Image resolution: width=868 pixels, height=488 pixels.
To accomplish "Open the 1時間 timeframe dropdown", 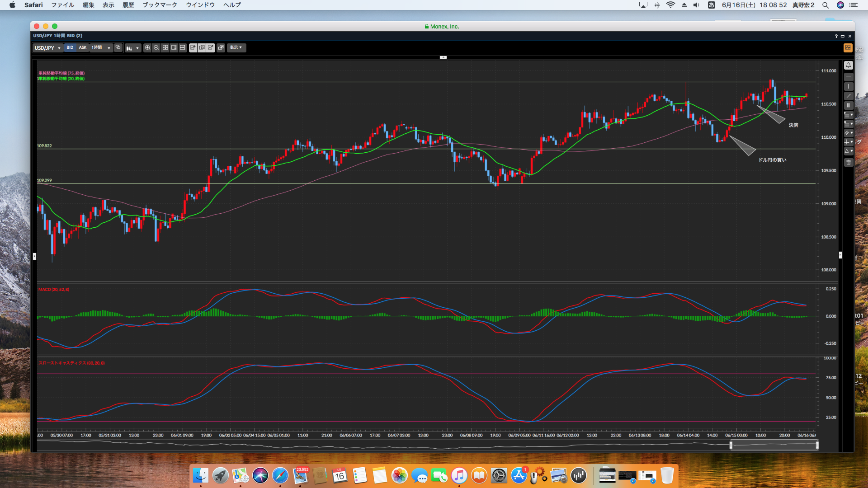I will (101, 47).
